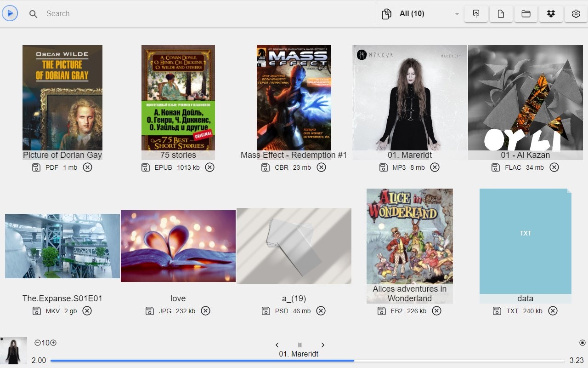Screen dimensions: 588x368
Task: Open the upload file icon in toolbar
Action: tap(476, 14)
